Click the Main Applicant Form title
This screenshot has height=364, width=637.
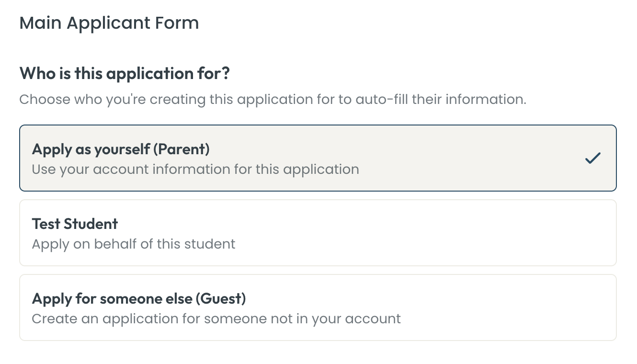click(109, 23)
